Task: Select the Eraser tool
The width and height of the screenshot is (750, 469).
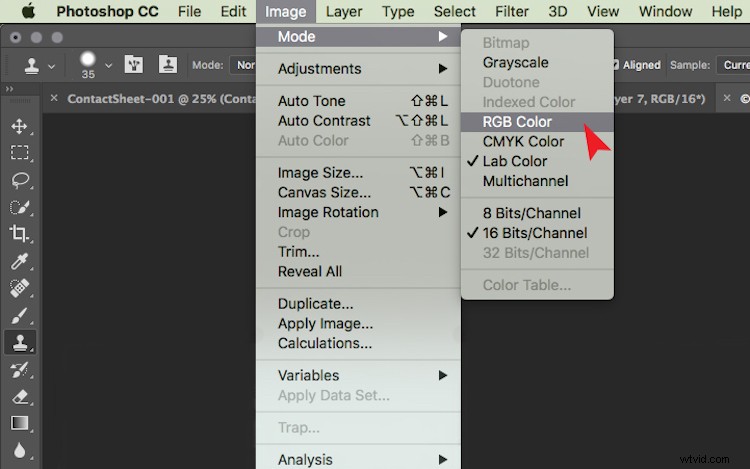Action: [x=19, y=397]
